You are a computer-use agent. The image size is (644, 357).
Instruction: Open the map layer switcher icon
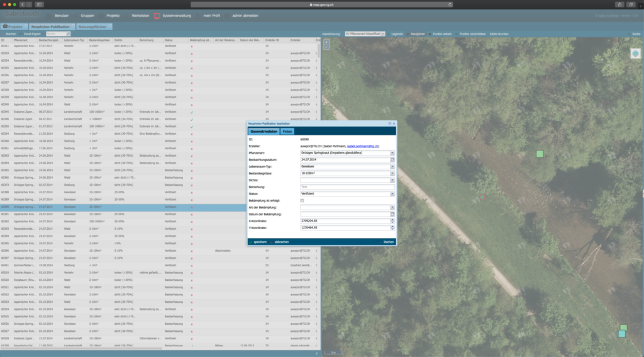click(635, 54)
